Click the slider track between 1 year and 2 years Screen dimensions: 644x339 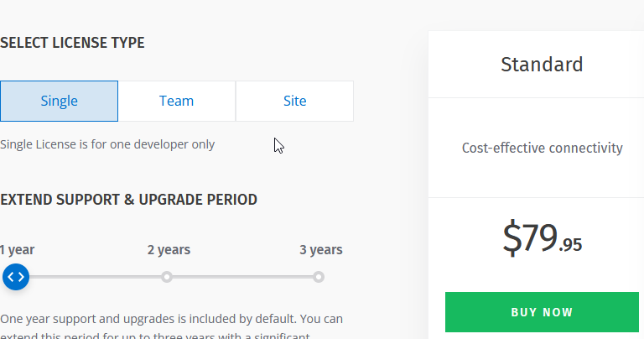[92, 277]
